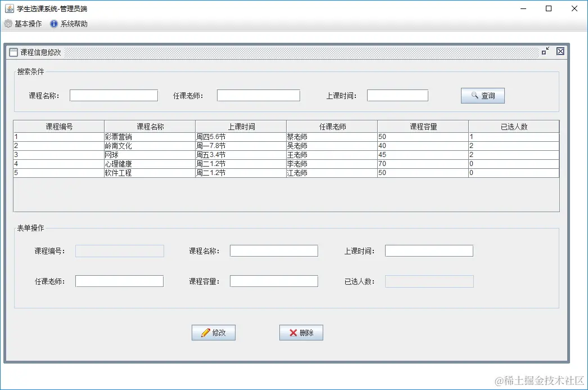Image resolution: width=588 pixels, height=390 pixels.
Task: Click the 王老师 teacher cell
Action: coord(332,155)
